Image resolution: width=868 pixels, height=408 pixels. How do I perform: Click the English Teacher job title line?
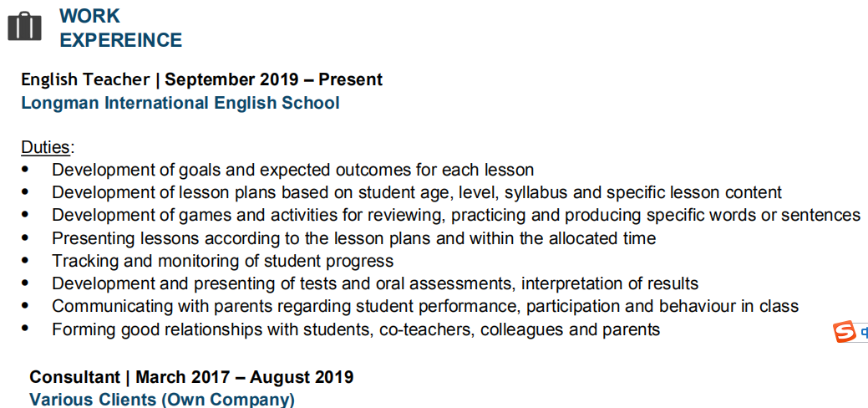point(201,79)
